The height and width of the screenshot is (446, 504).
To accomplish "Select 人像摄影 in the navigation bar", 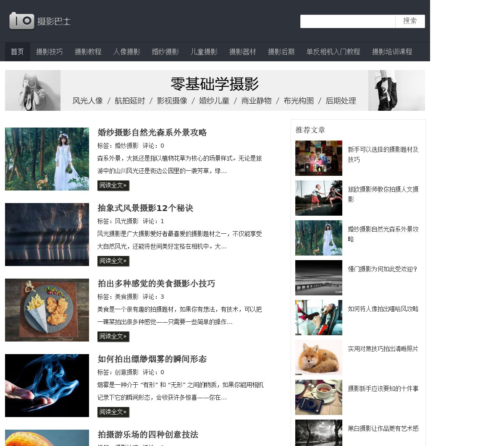I will click(x=126, y=52).
